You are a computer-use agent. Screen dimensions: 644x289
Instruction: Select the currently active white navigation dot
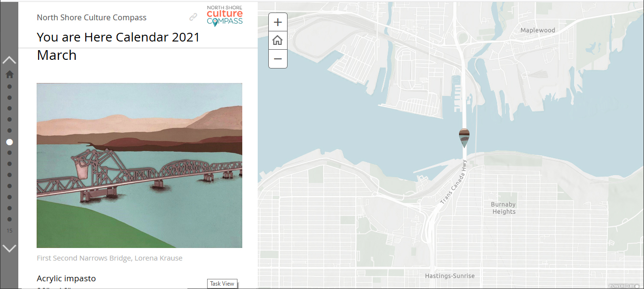coord(10,142)
